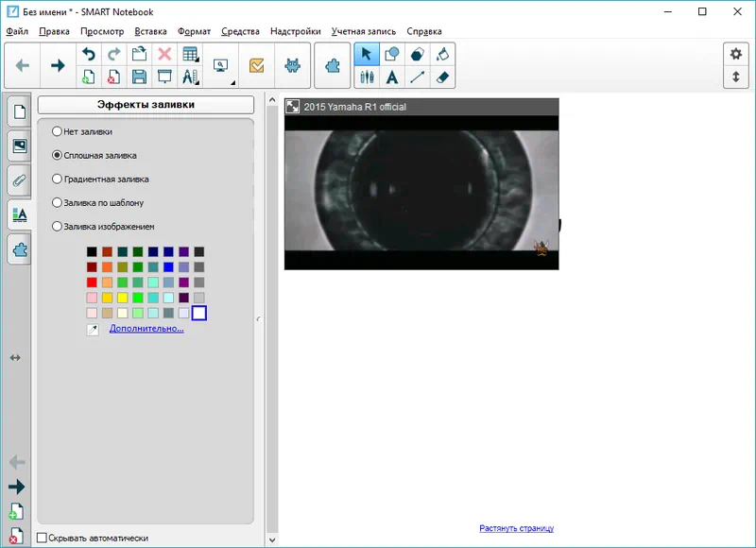This screenshot has width=756, height=548.
Task: Open the Attachments paperclip tab
Action: 19,180
